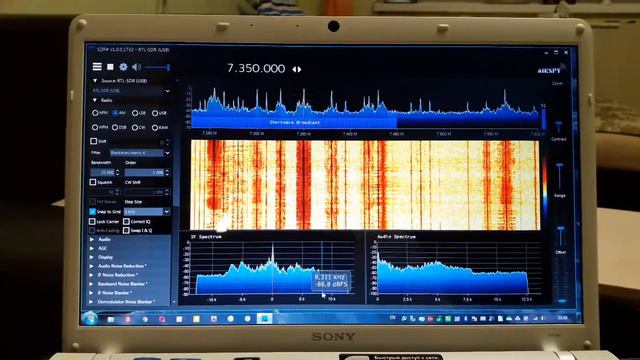The height and width of the screenshot is (360, 640).
Task: Click the side panel scrollbar down arrow
Action: 175,302
